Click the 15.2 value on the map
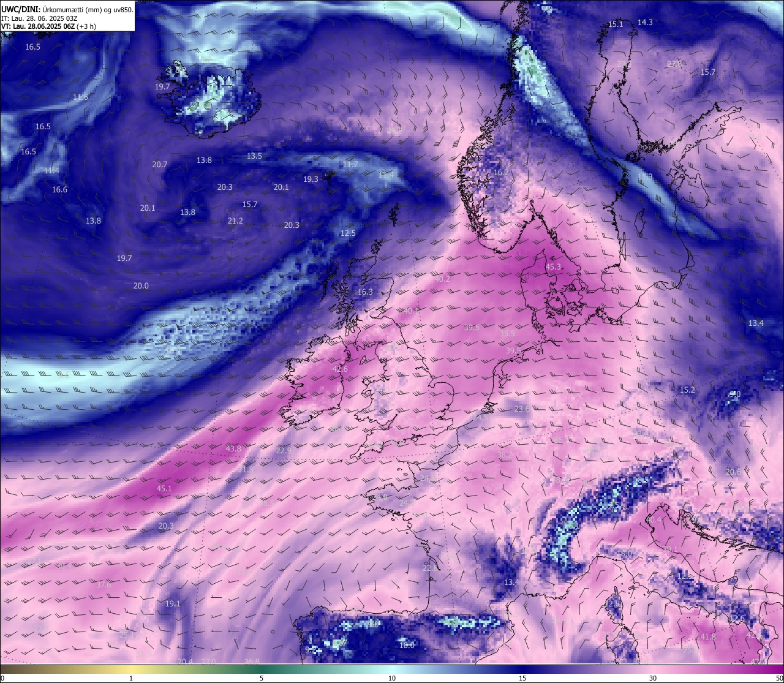 [687, 390]
